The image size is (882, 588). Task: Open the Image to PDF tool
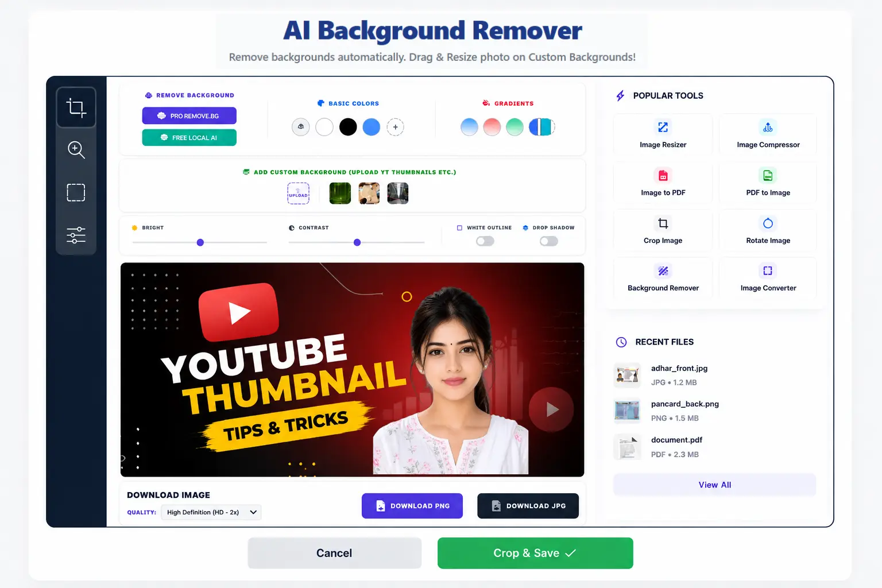663,183
